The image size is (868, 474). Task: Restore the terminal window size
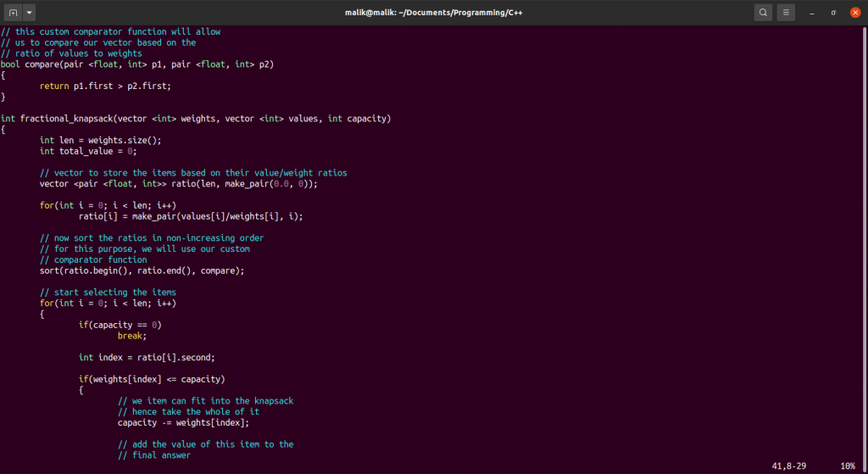(x=833, y=13)
